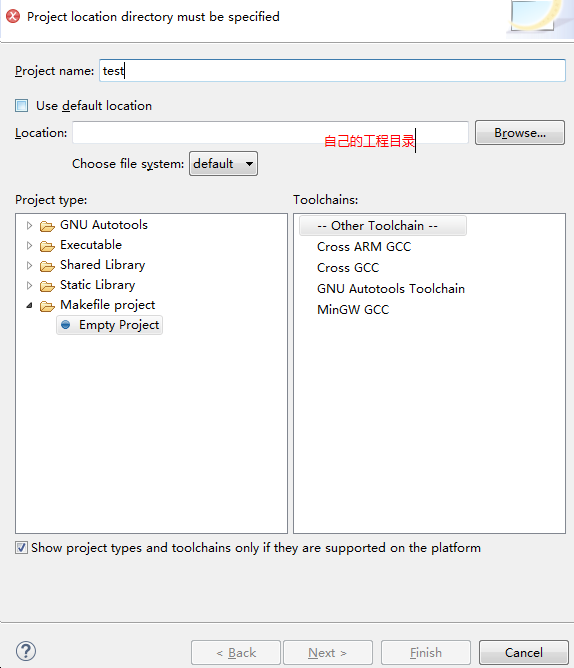
Task: Click the red error icon in header
Action: coord(13,17)
